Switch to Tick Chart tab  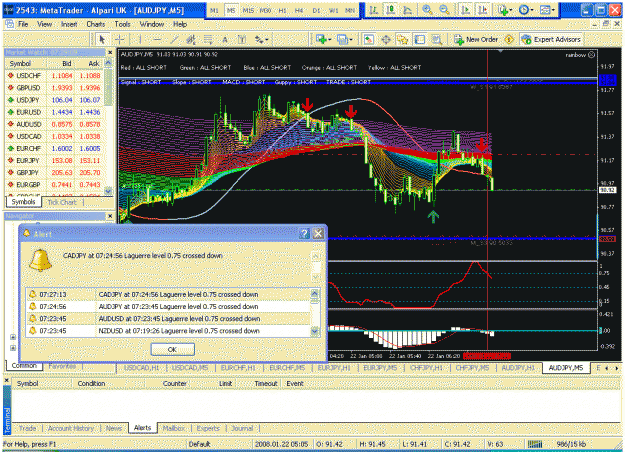click(x=62, y=202)
